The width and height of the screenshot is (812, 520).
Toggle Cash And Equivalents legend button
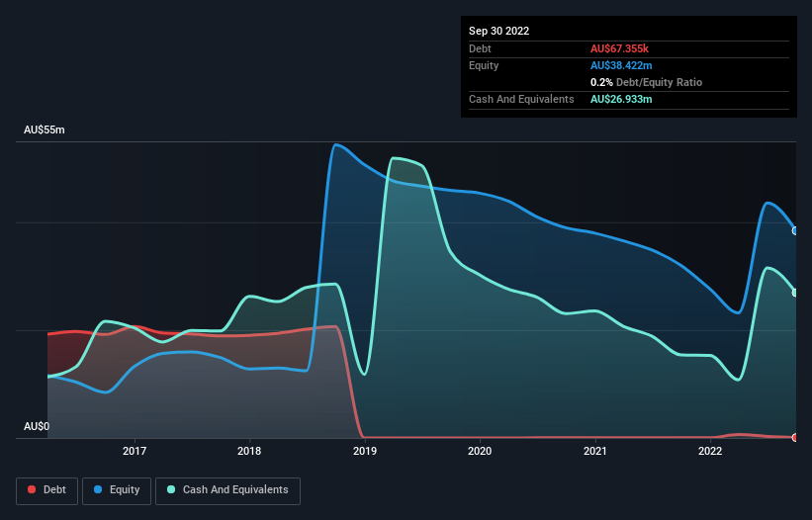227,490
